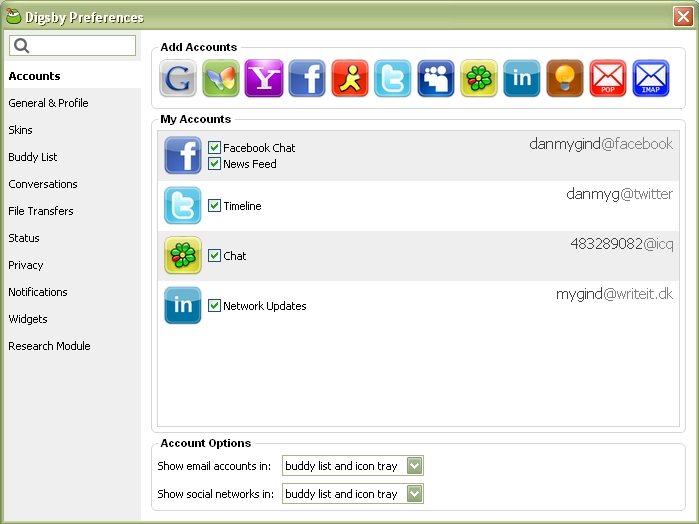Open the 'Show email accounts in' dropdown
Image resolution: width=699 pixels, height=524 pixels.
353,466
